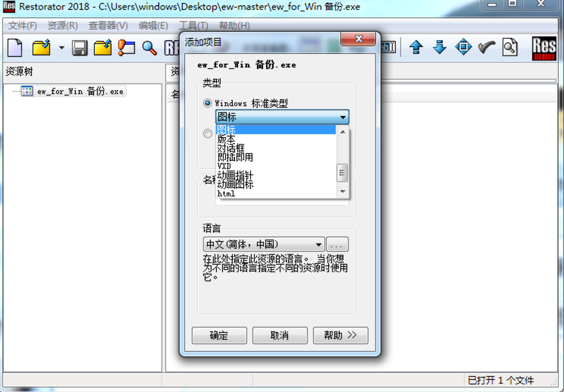Click the New file icon
564x392 pixels.
coord(15,48)
